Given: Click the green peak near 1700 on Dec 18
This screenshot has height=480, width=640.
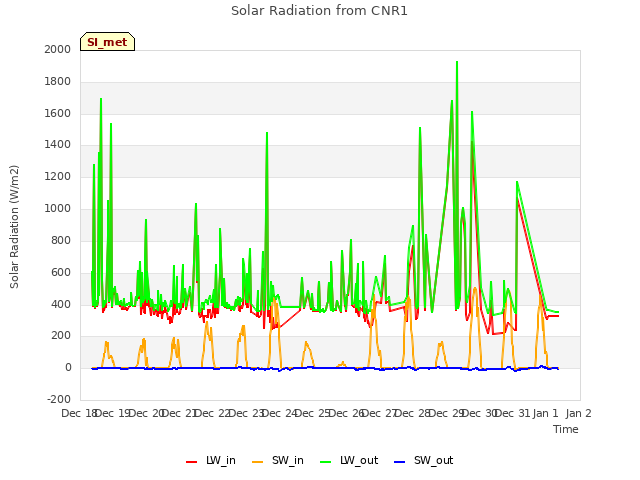Looking at the screenshot, I should [101, 99].
